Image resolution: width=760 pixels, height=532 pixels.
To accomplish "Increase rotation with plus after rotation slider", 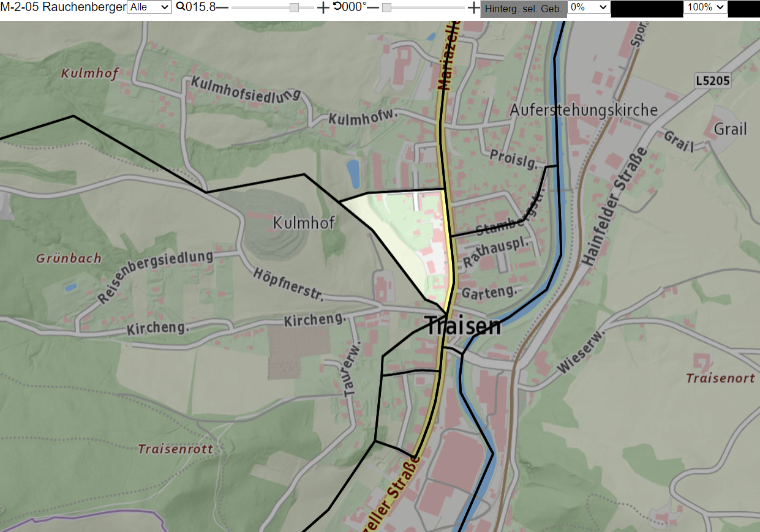I will coord(473,7).
